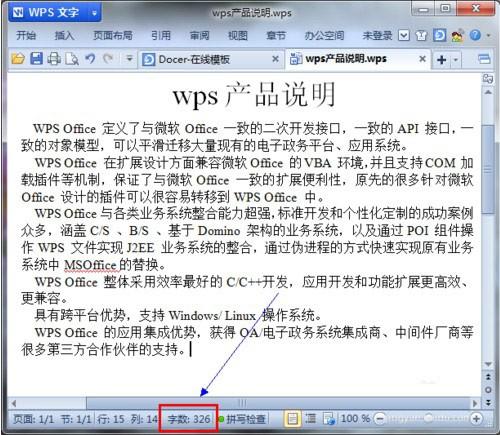Screen dimensions: 500x435
Task: Click the 100 % zoom level
Action: coord(355,418)
